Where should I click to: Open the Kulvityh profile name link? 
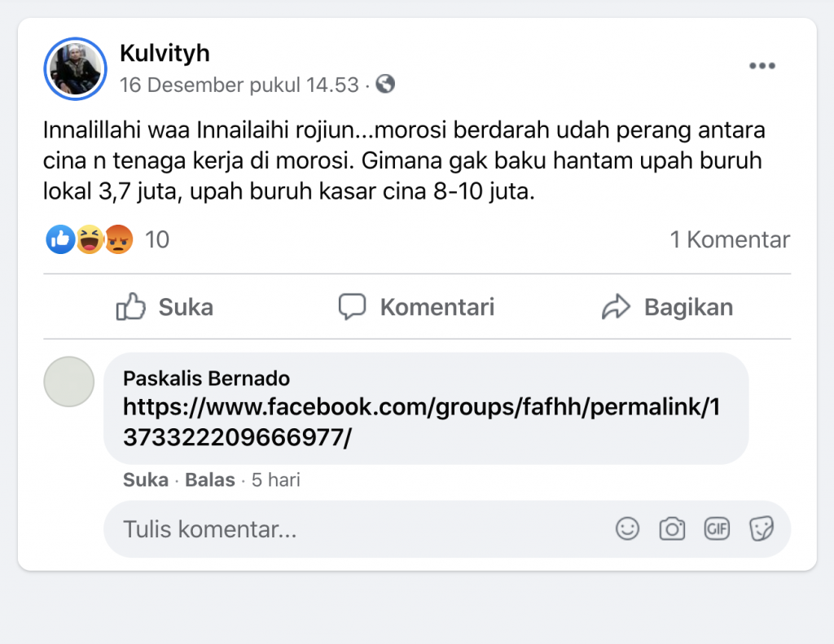click(x=165, y=53)
